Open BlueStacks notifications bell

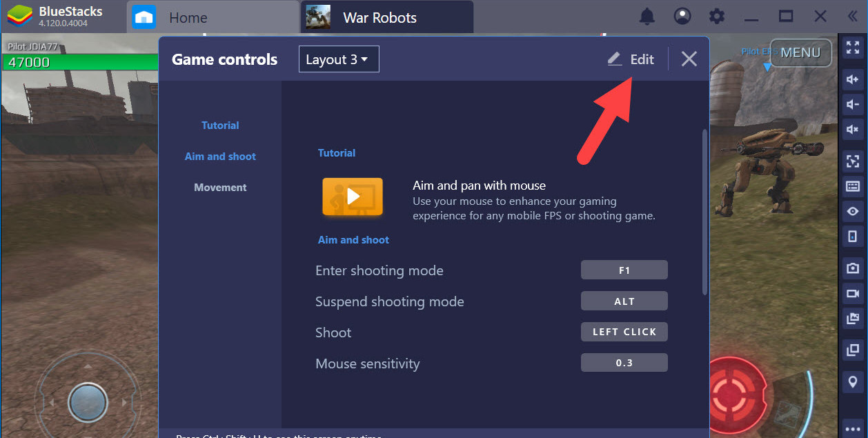[647, 17]
